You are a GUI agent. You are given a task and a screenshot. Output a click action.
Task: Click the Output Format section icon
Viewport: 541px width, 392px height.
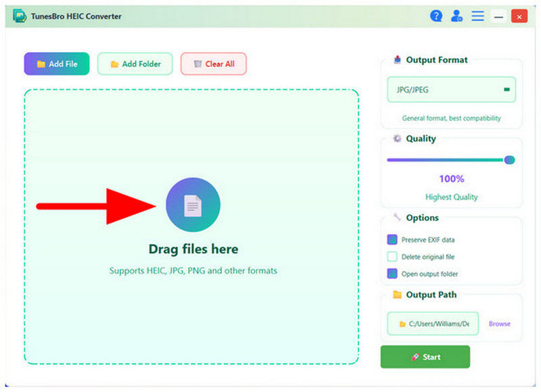coord(397,59)
